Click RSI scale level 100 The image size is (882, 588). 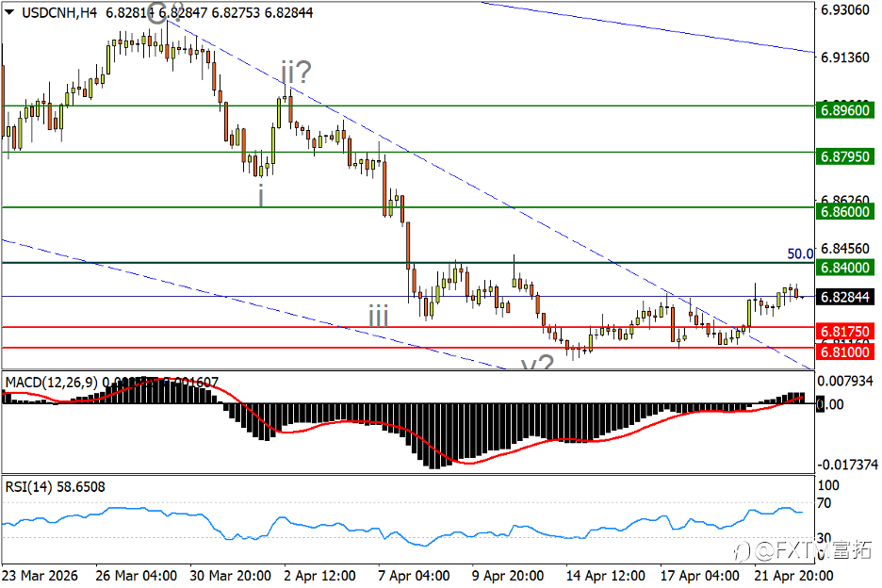(828, 485)
